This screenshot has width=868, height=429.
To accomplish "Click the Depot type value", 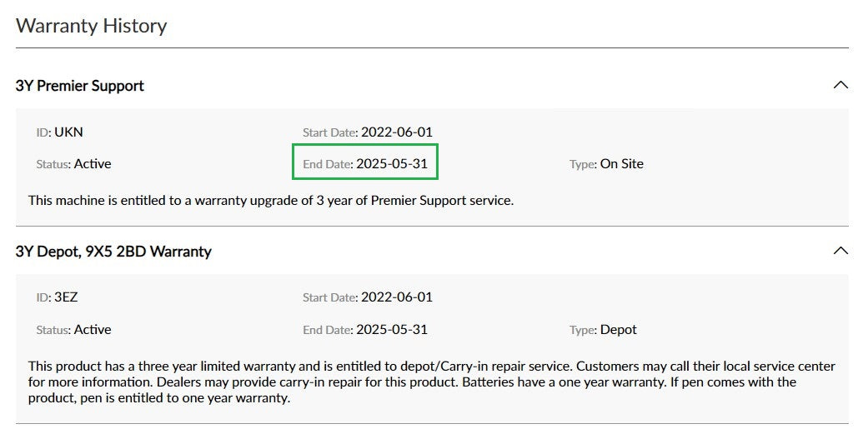I will click(618, 330).
